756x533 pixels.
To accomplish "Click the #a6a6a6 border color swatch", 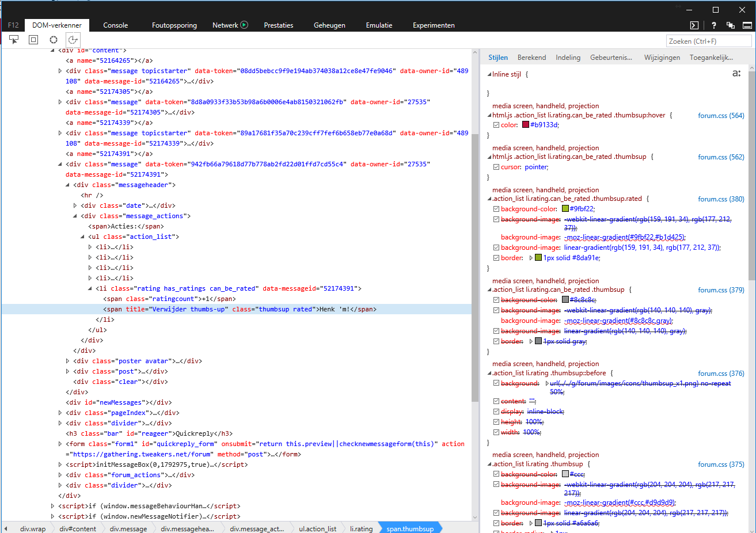I will click(538, 523).
